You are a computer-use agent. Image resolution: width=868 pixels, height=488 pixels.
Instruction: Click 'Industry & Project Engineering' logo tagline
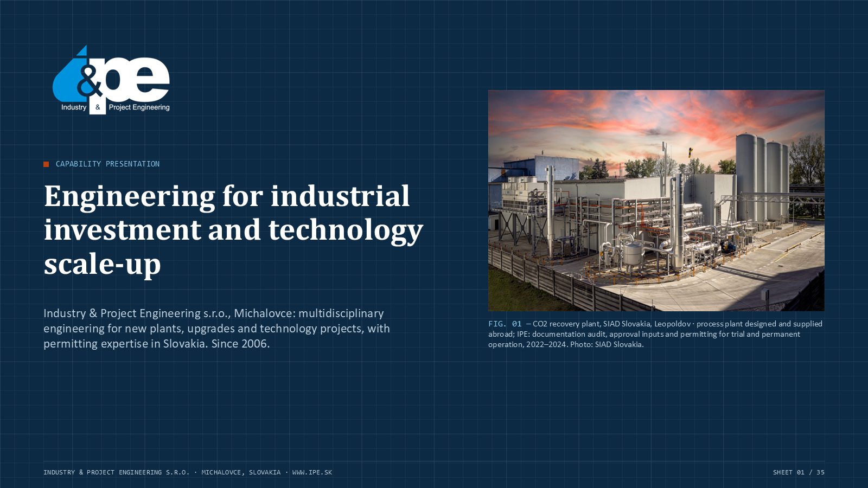pos(116,107)
